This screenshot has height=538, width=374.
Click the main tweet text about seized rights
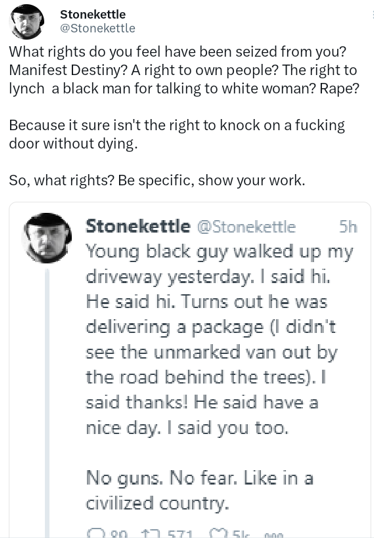[184, 70]
